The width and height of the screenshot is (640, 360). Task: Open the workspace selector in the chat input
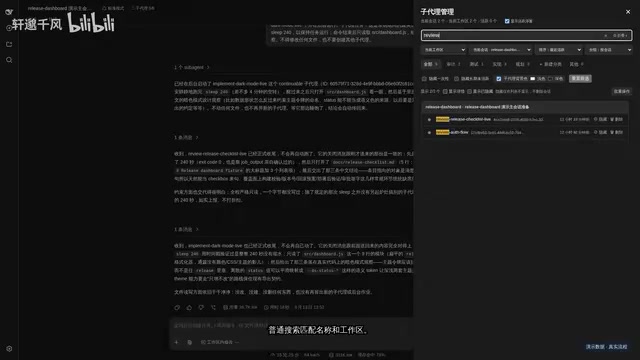220,342
